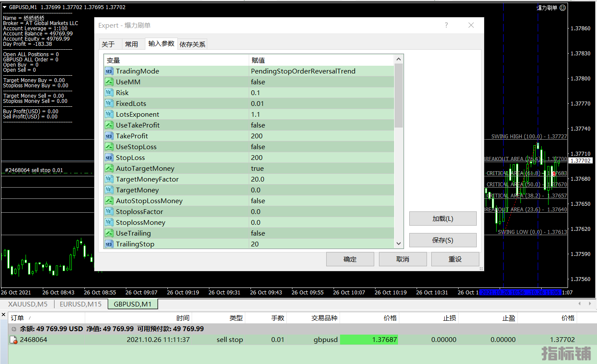Click the UseStopLoss boolean icon
Screen dimensions: 597x364
(x=109, y=147)
